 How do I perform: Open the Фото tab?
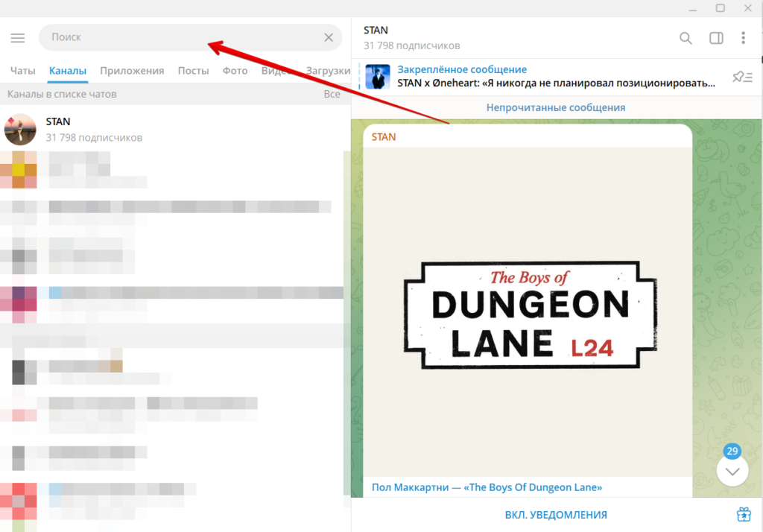point(235,71)
